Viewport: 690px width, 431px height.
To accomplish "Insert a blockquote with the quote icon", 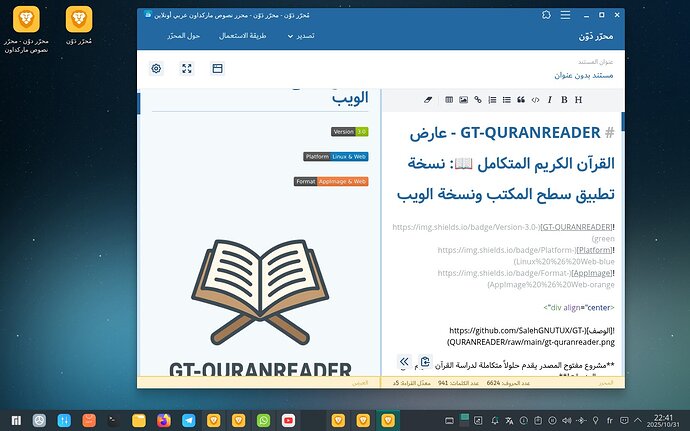I will click(x=521, y=100).
